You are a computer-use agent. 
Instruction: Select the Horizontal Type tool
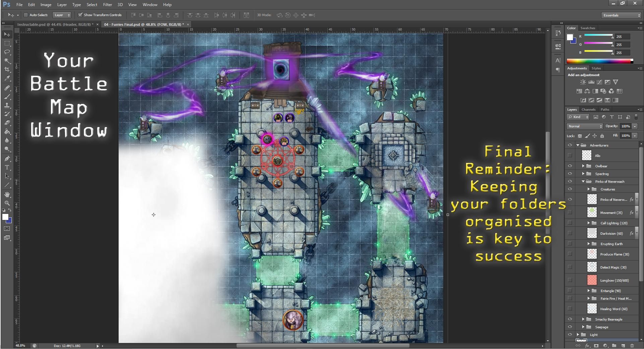coord(7,168)
